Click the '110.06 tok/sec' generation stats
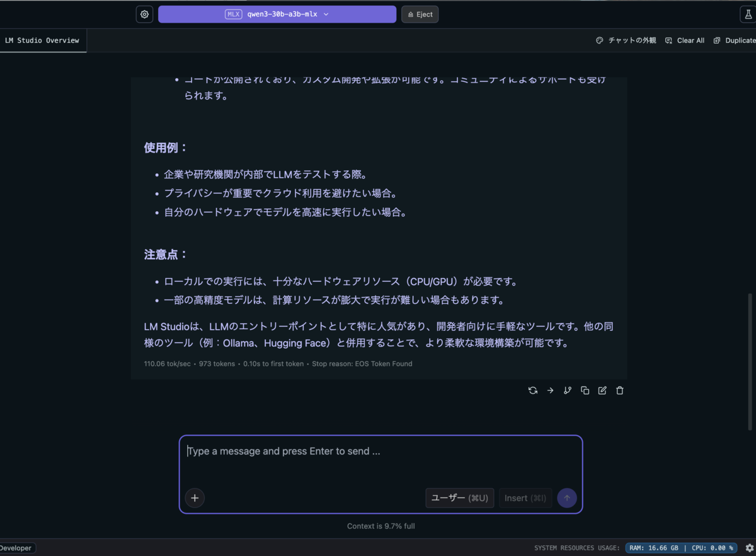The image size is (756, 556). (x=167, y=364)
